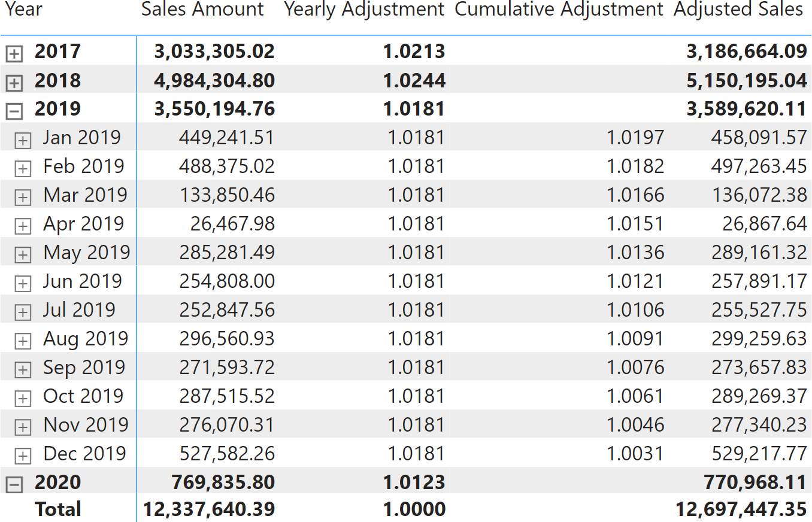Click the 4,984,304.80 sales amount cell
This screenshot has width=812, height=522.
coord(214,80)
